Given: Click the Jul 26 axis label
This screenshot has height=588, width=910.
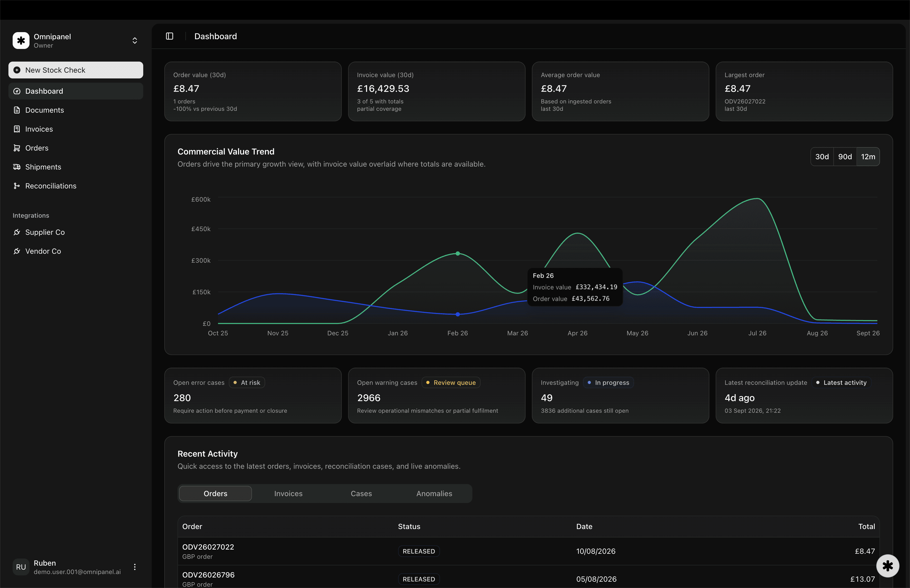Looking at the screenshot, I should pyautogui.click(x=757, y=333).
